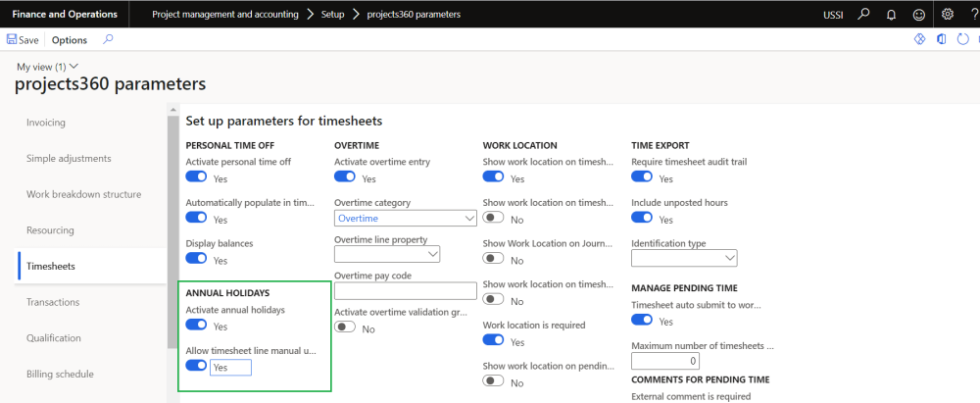The width and height of the screenshot is (980, 403).
Task: Click the top bar search magnifier
Action: [863, 15]
